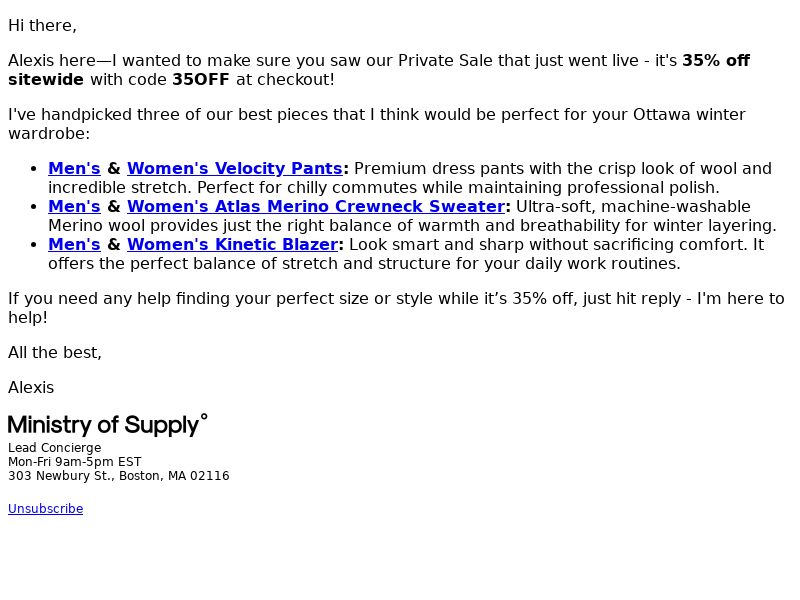Click the 'Hi there,' greeting line

coord(42,26)
